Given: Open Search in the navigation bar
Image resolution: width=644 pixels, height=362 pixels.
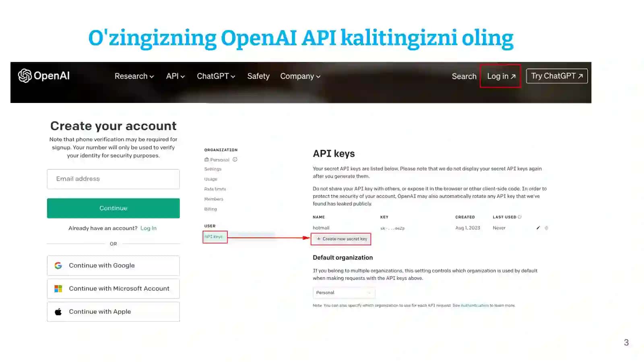Looking at the screenshot, I should (x=464, y=76).
